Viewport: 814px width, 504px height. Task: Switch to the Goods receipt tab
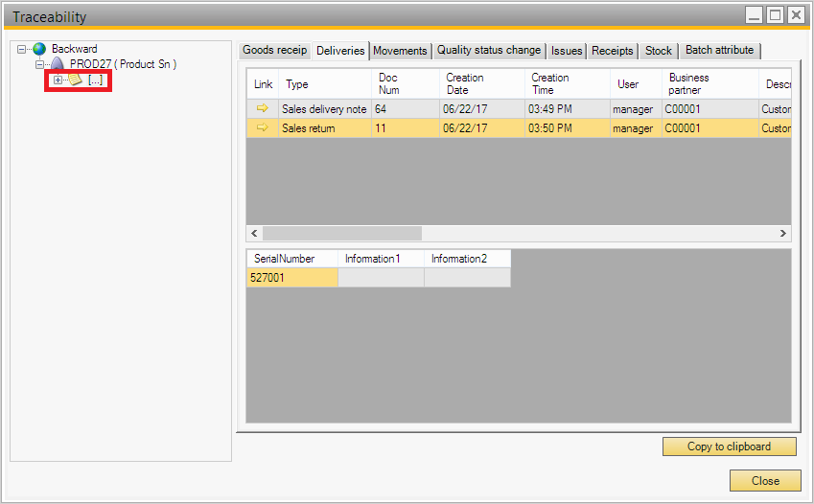tap(273, 50)
